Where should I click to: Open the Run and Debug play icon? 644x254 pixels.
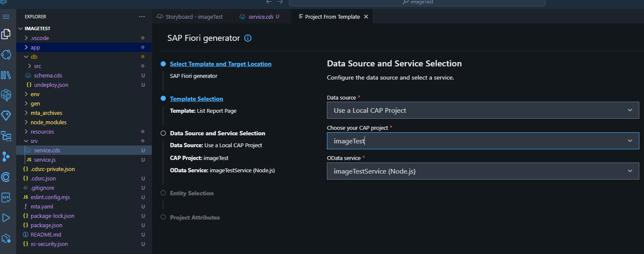tap(6, 218)
